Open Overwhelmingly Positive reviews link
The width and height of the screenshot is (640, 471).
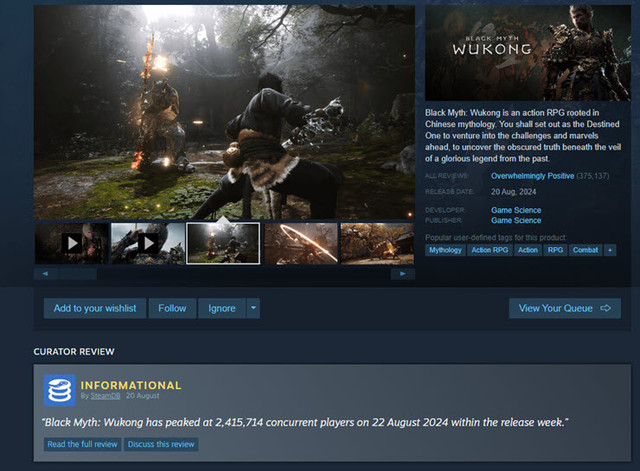[x=532, y=176]
